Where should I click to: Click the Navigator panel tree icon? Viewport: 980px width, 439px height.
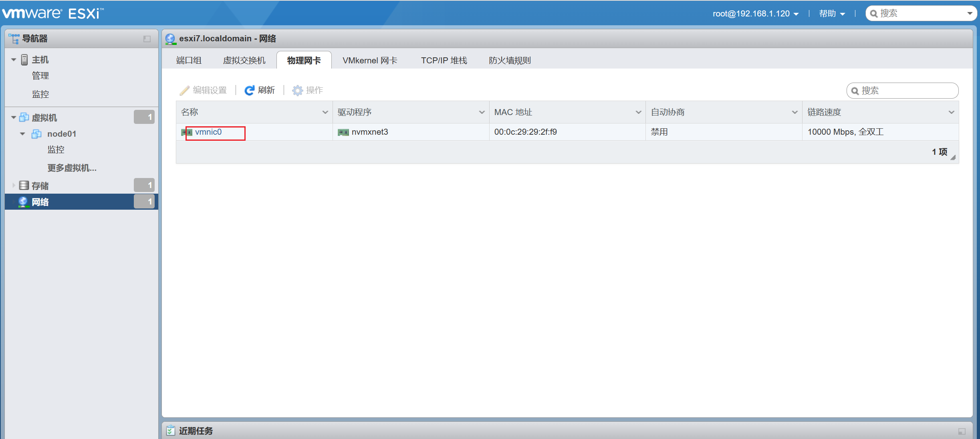click(x=14, y=38)
